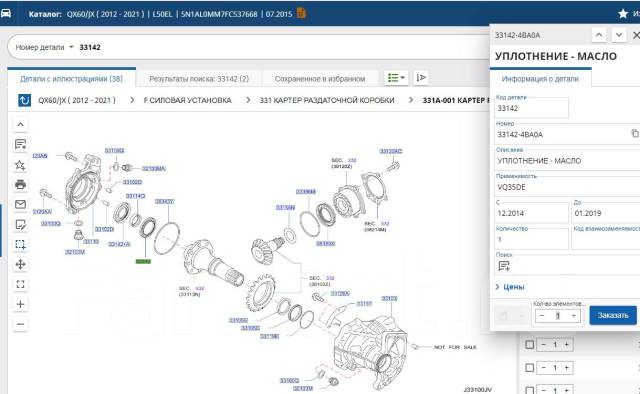Open the Номер детали search type dropdown

(x=44, y=47)
